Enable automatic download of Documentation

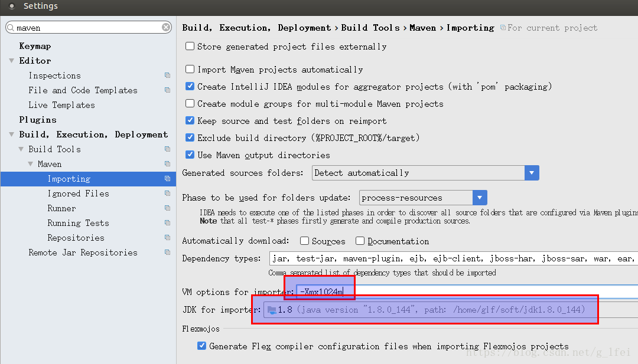pos(360,241)
